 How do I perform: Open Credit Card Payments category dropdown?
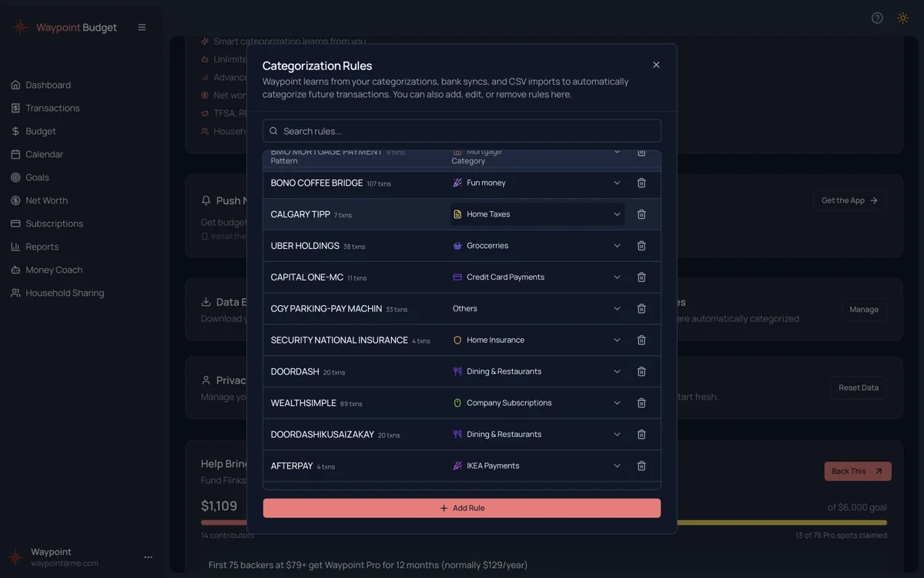(537, 277)
